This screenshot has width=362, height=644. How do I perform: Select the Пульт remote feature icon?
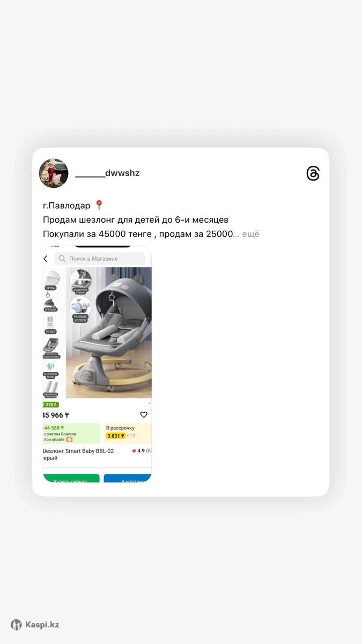50,325
